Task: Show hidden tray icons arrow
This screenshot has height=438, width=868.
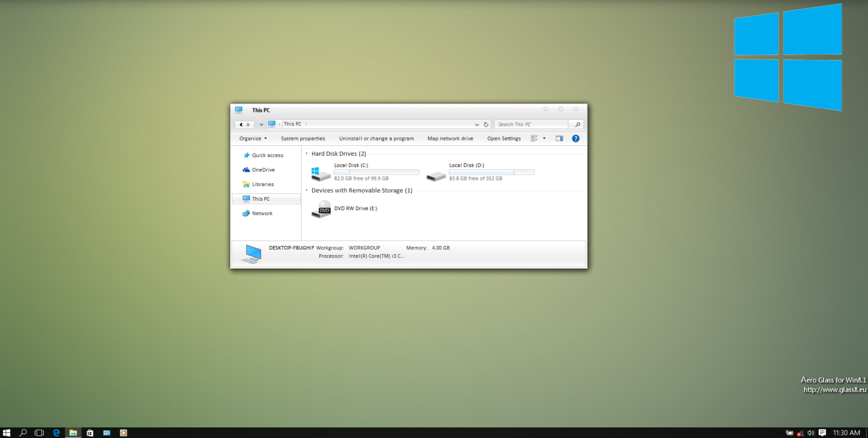Action: tap(779, 433)
